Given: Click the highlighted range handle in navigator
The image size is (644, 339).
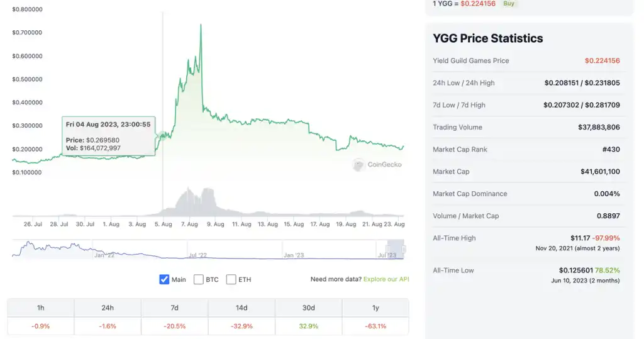Looking at the screenshot, I should 396,248.
